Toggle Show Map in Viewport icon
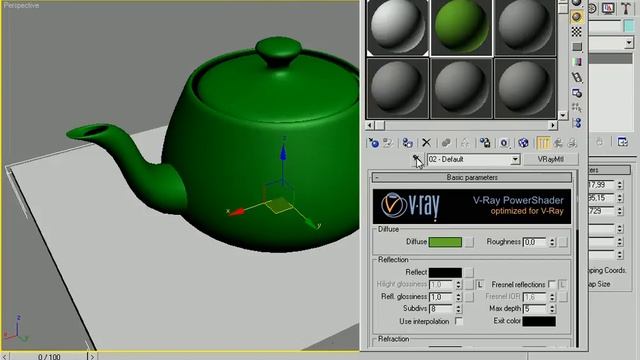This screenshot has width=640, height=360. coord(523,143)
